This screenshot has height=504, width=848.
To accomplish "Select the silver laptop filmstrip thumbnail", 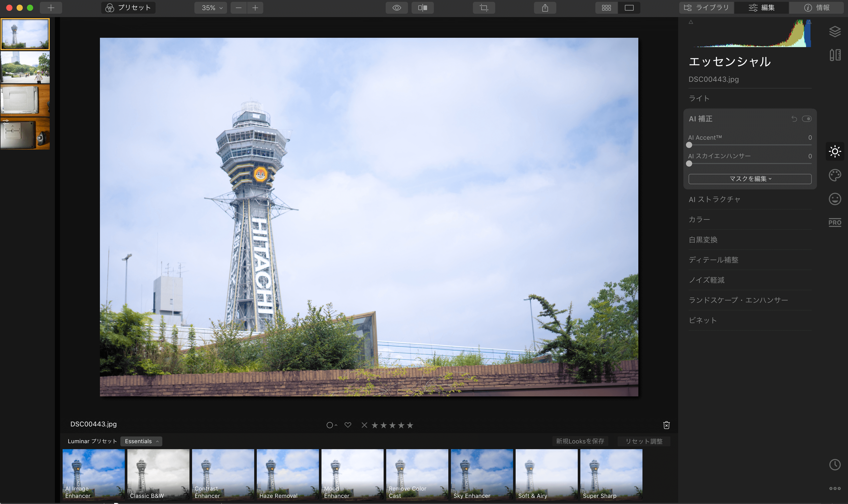I will (25, 100).
